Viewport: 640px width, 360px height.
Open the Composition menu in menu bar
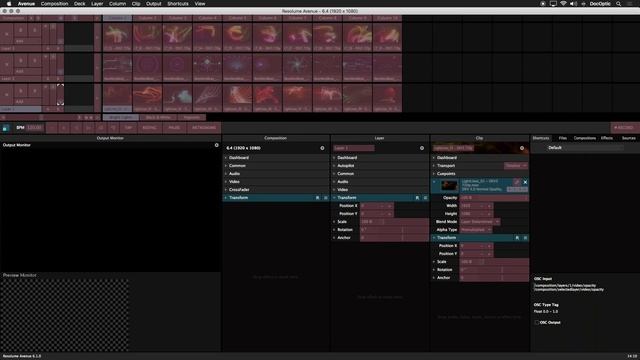pos(54,4)
